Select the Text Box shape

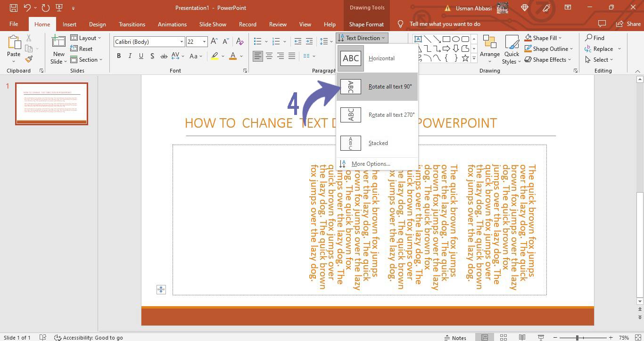418,39
